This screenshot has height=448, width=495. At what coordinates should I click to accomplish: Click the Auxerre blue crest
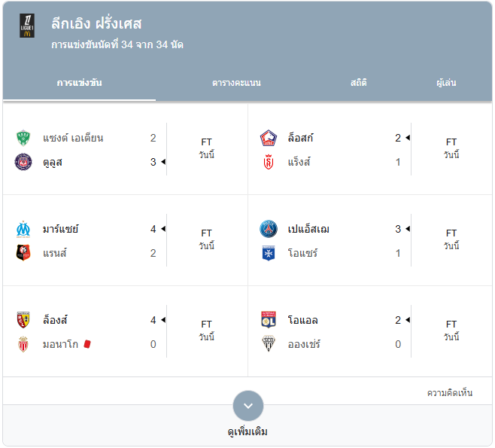coord(269,253)
